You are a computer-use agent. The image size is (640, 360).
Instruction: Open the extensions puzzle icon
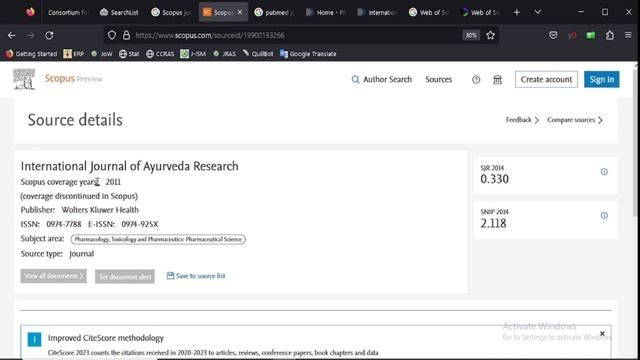[x=609, y=36]
